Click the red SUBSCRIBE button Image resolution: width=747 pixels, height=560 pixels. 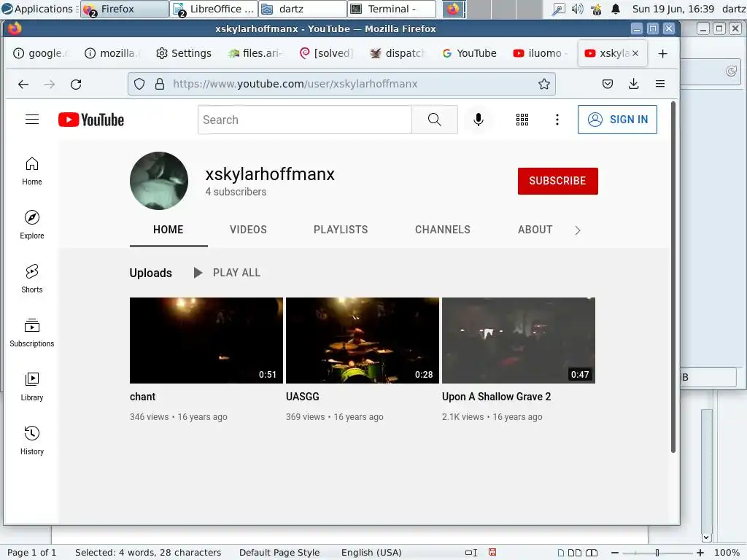coord(557,181)
